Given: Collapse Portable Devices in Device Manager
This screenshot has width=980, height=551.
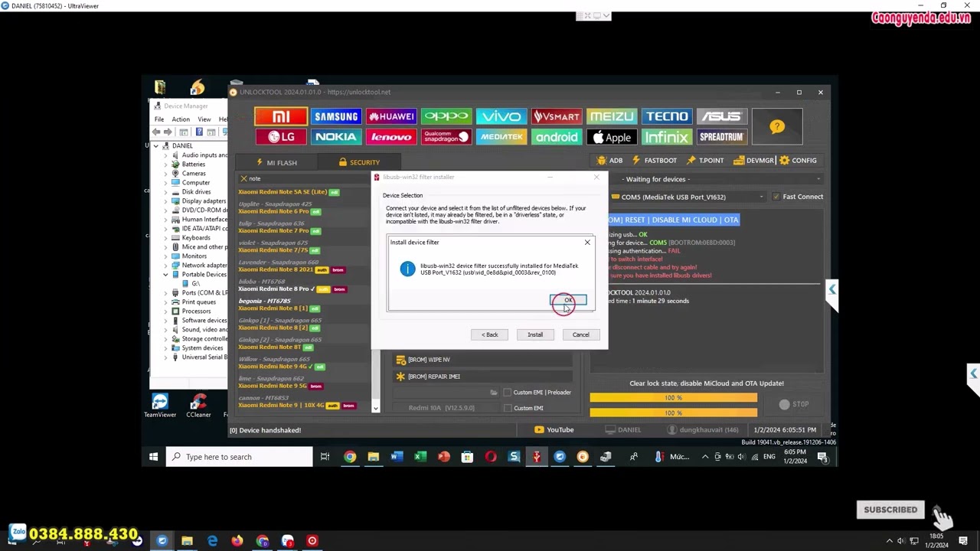Looking at the screenshot, I should pos(165,274).
